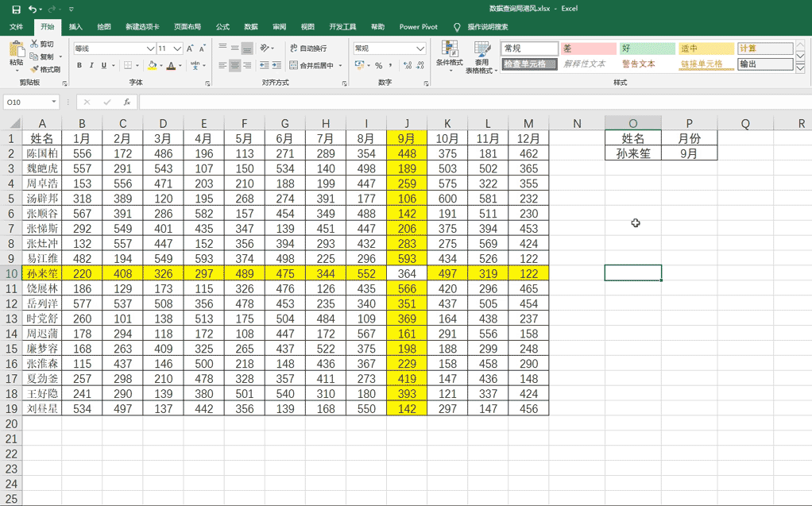
Task: Click the Cut (剪切) scissors icon
Action: (34, 44)
